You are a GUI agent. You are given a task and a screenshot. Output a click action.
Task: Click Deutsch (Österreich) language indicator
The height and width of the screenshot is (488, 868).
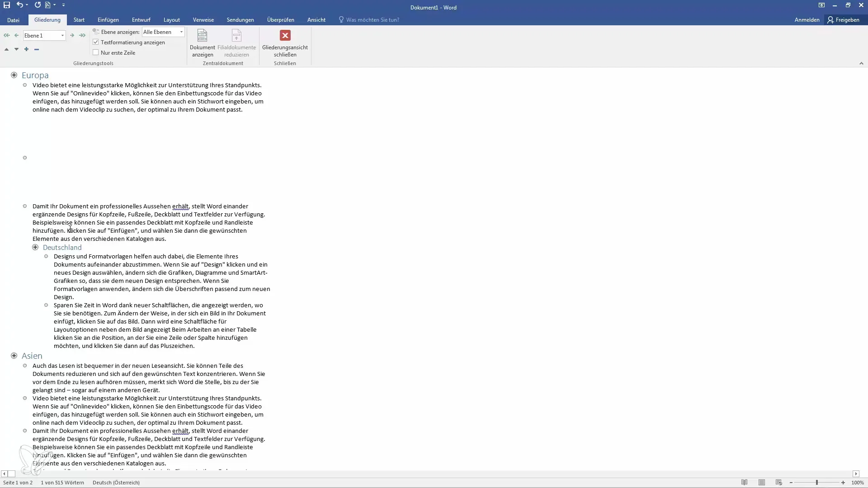116,483
